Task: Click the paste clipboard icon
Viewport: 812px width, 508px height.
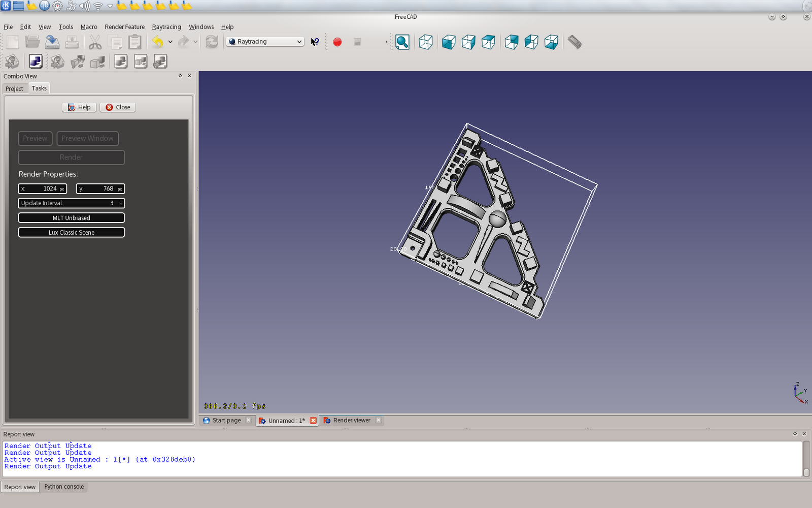Action: pos(135,42)
